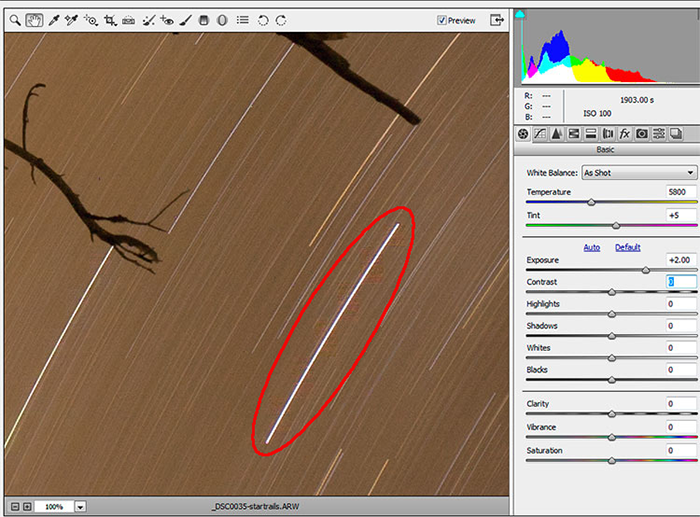Viewport: 700px width, 517px height.
Task: Open the Camera Raw preferences list icon
Action: (243, 20)
